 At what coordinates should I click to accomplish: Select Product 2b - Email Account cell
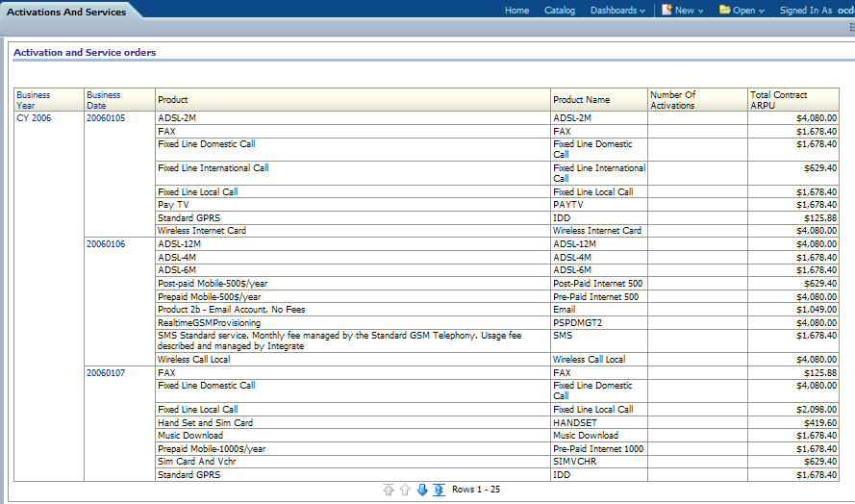coord(353,310)
